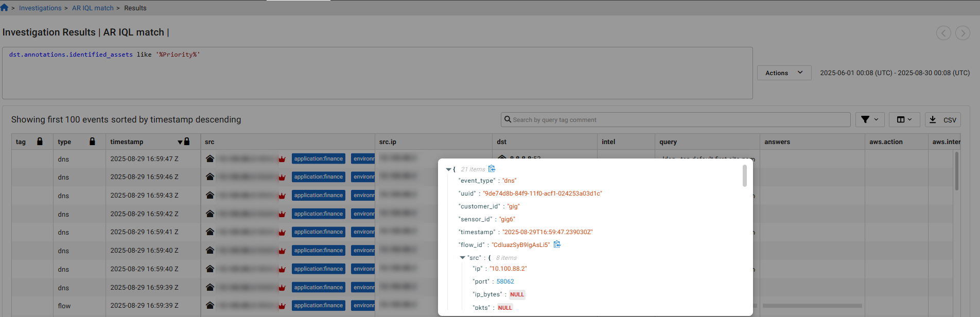This screenshot has height=317, width=980.
Task: Click the red crown icon in the 16:59:43 row
Action: (282, 196)
